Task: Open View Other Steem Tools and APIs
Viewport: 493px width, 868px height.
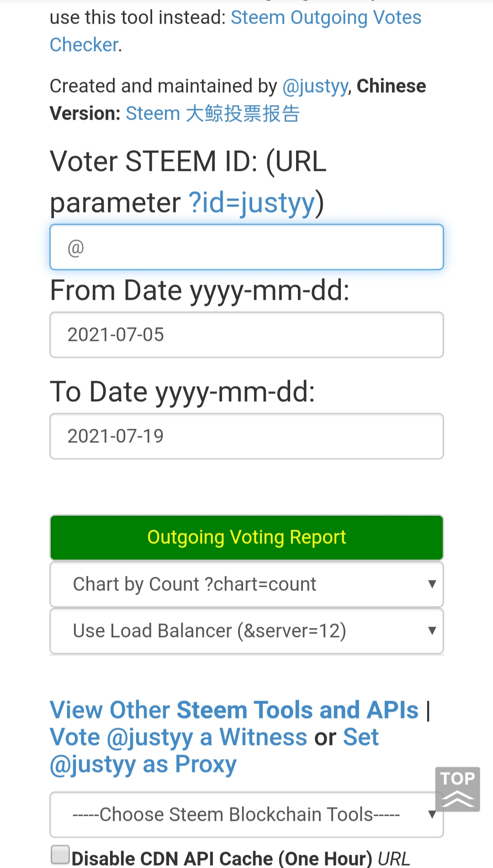Action: click(234, 710)
